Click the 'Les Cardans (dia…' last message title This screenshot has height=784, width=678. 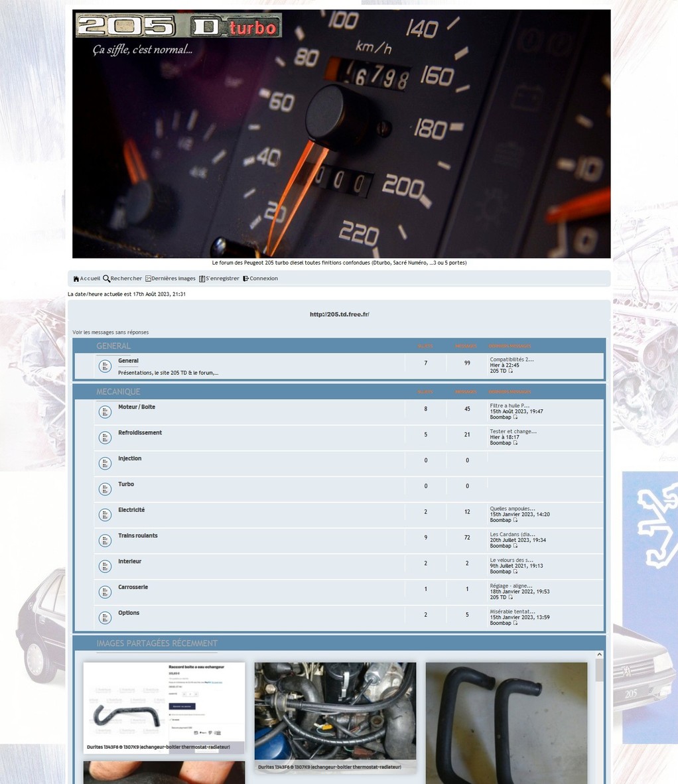(513, 535)
